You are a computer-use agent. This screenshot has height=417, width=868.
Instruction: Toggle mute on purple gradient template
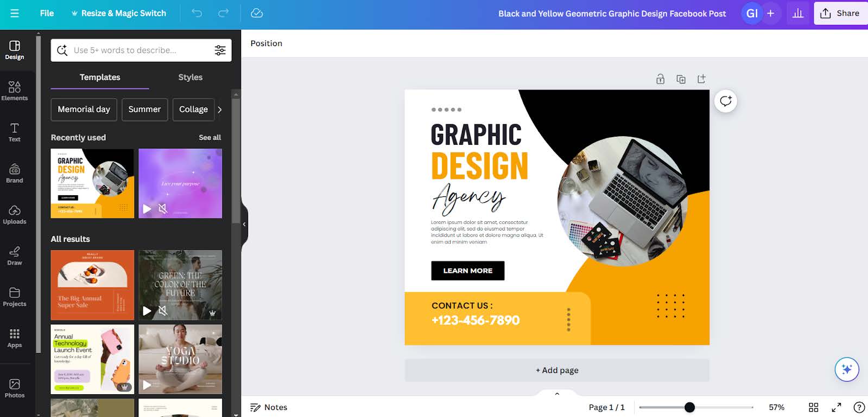coord(162,209)
